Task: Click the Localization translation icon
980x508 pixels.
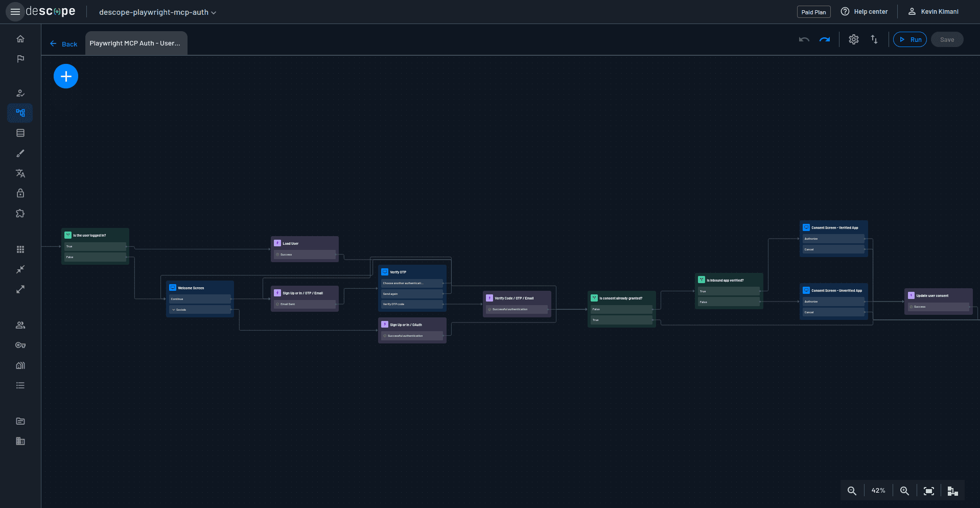Action: click(20, 174)
